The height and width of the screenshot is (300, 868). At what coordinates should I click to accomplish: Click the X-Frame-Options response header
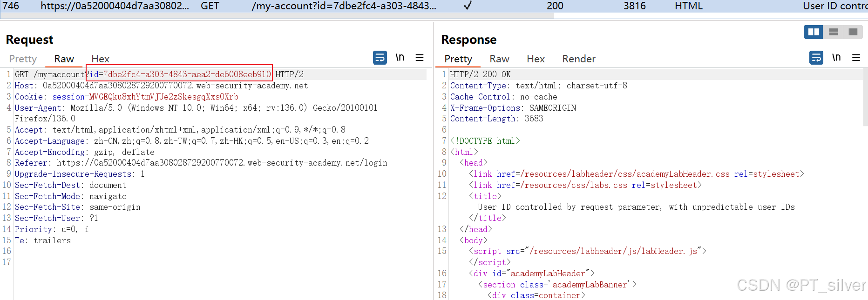pos(513,108)
